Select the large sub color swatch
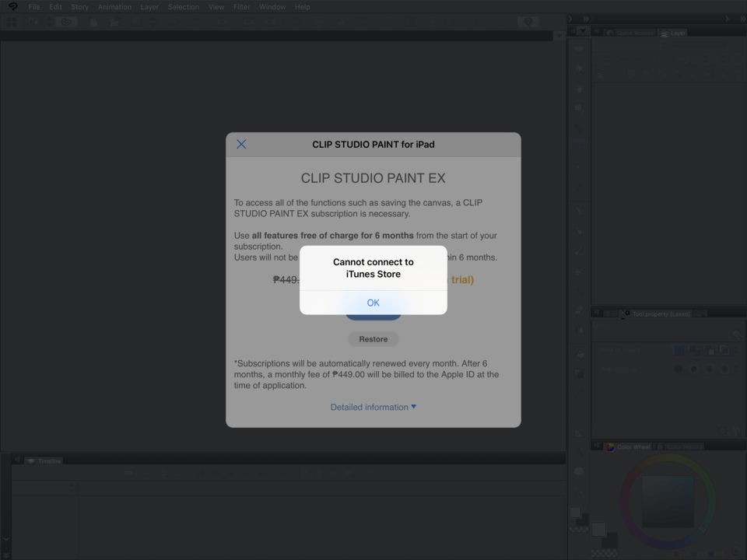The image size is (747, 560). (610, 541)
